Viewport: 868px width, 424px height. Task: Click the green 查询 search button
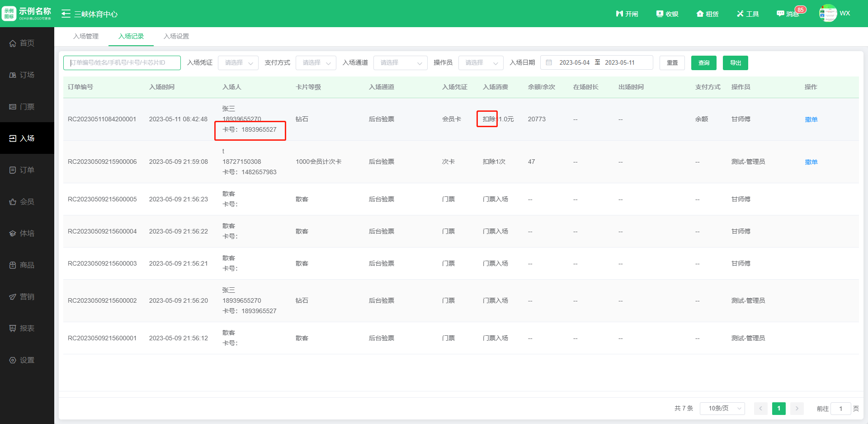tap(703, 63)
